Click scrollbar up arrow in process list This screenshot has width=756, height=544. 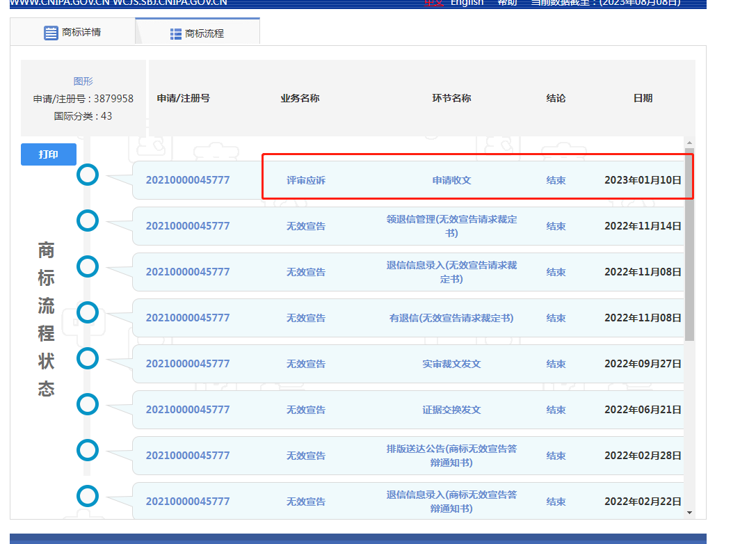689,142
